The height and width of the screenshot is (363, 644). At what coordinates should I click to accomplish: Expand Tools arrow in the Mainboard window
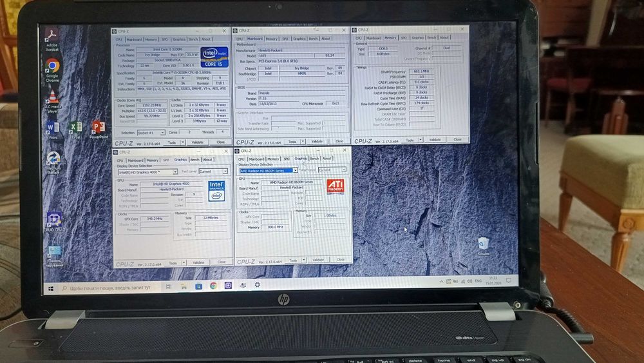click(x=303, y=141)
